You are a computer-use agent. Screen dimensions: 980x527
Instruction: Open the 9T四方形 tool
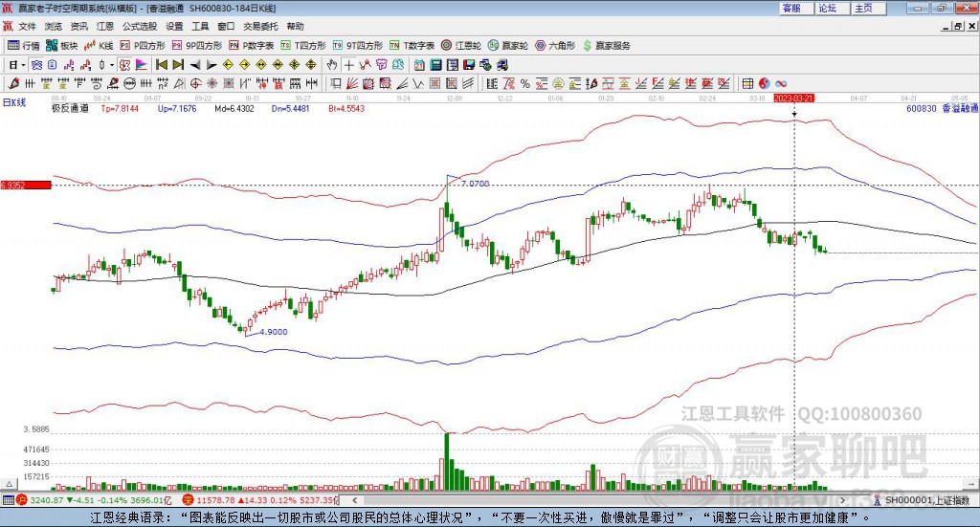coord(357,46)
